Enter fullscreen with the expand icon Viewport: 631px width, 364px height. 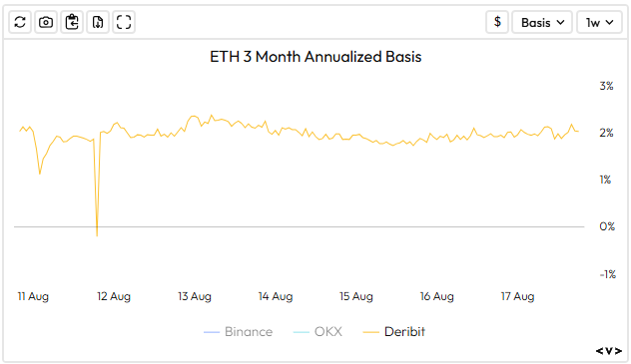click(x=124, y=22)
